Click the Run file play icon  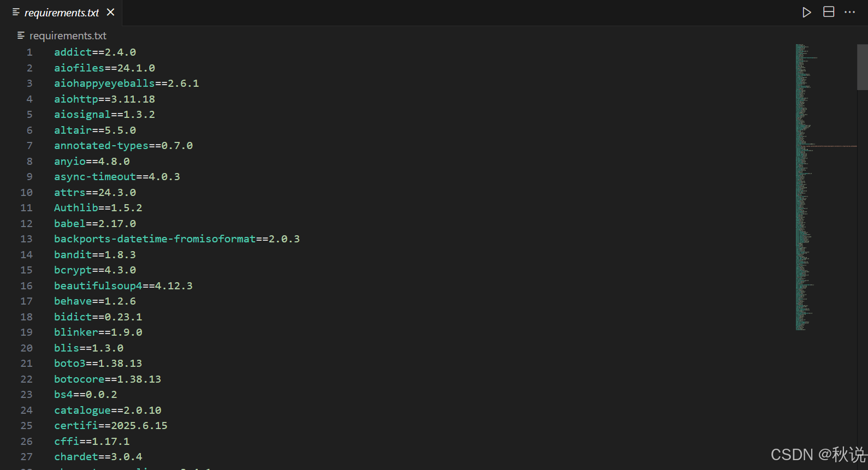click(x=807, y=12)
